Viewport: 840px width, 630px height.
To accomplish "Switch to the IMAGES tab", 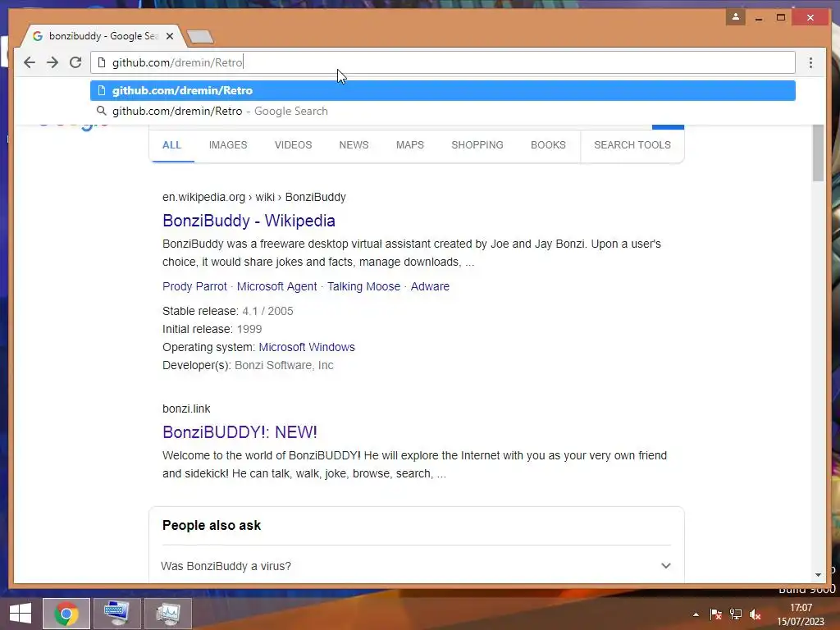I will coord(228,145).
